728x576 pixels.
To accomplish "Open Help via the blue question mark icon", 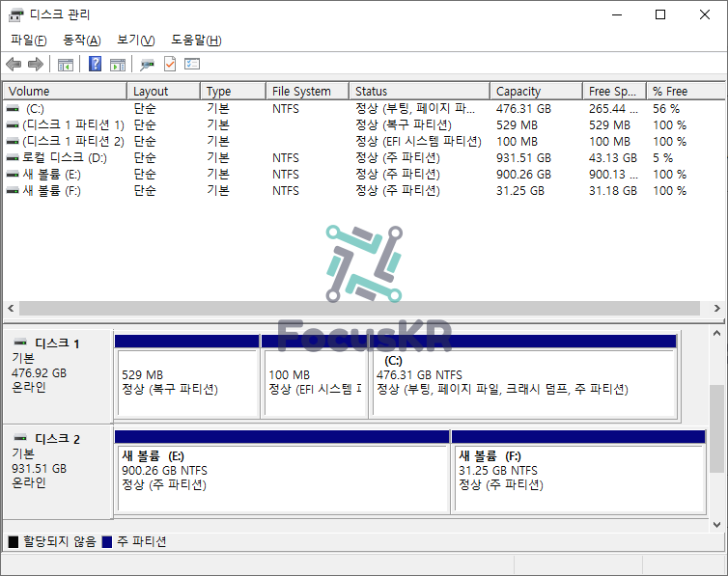I will (95, 64).
